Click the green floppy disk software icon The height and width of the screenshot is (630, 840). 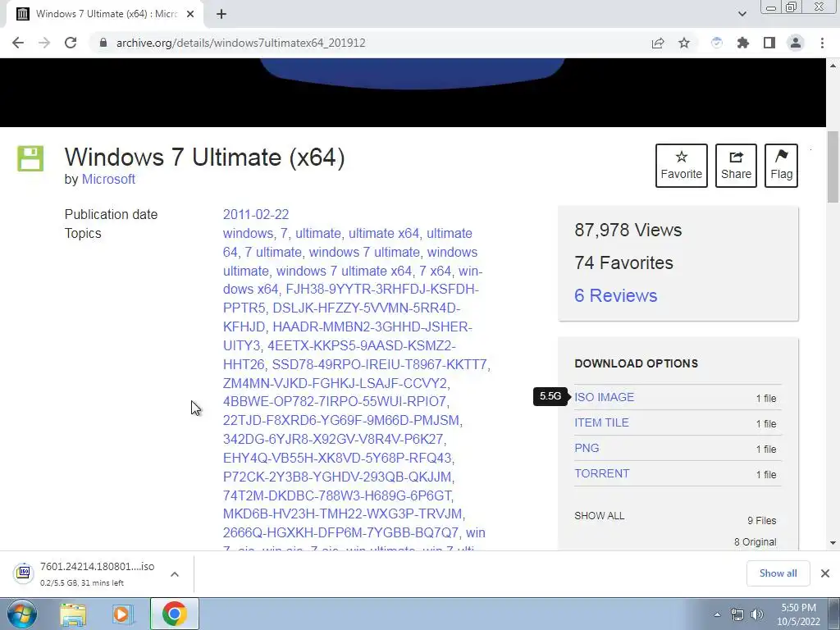click(30, 158)
